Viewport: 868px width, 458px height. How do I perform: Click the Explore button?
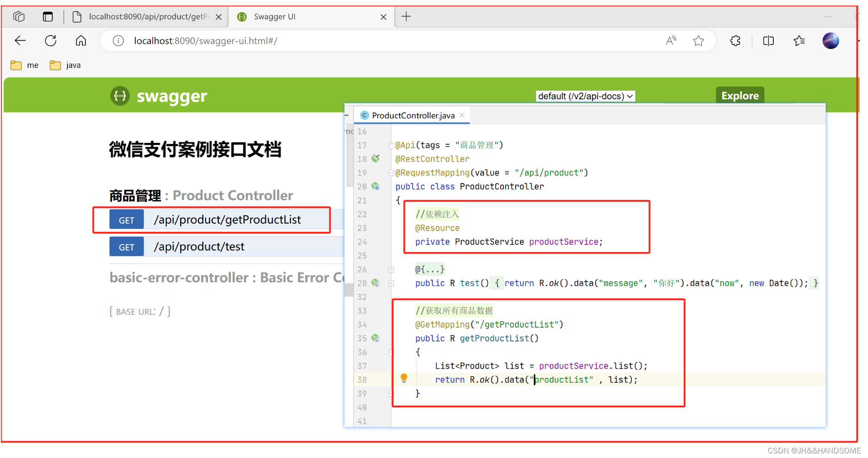740,96
